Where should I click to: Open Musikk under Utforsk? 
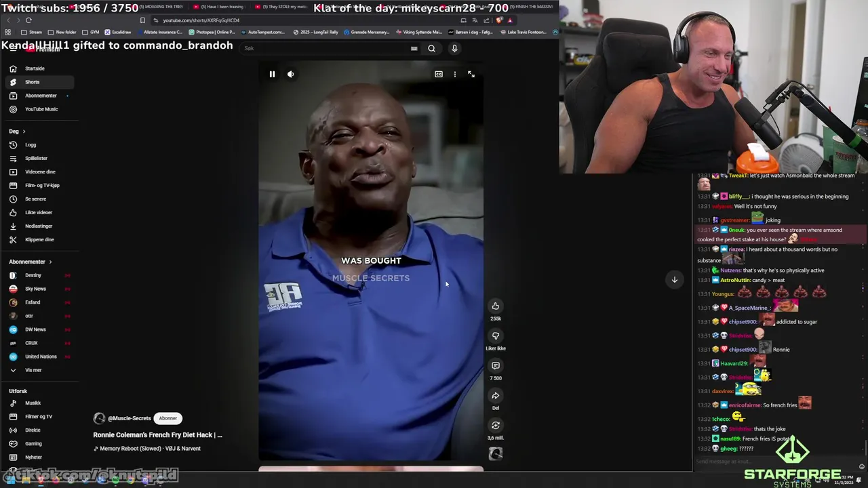tap(40, 403)
